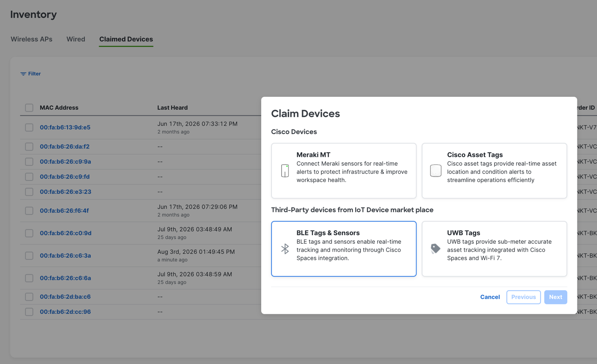597x364 pixels.
Task: Check the box for 00:fa:b6:26:f6:4f
Action: click(x=29, y=211)
